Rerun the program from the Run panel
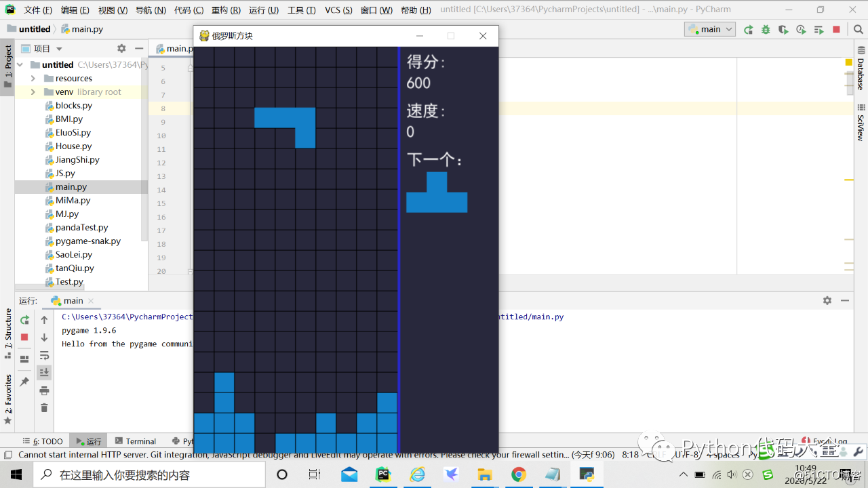Image resolution: width=868 pixels, height=488 pixels. [x=24, y=320]
